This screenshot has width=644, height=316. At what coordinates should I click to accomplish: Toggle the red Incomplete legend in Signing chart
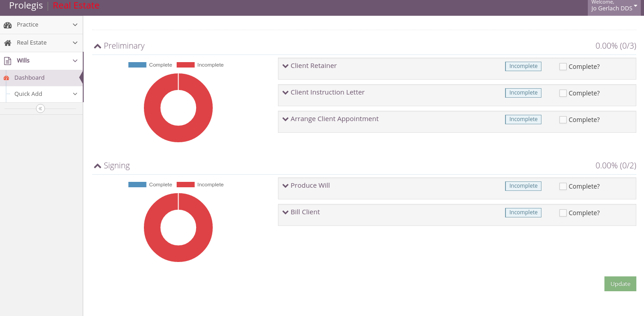click(200, 185)
